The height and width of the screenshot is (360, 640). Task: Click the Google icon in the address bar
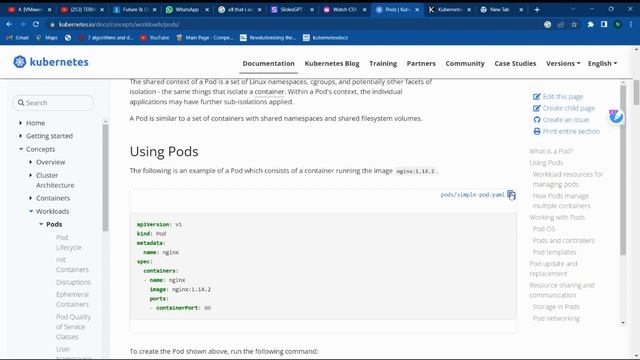pos(547,24)
